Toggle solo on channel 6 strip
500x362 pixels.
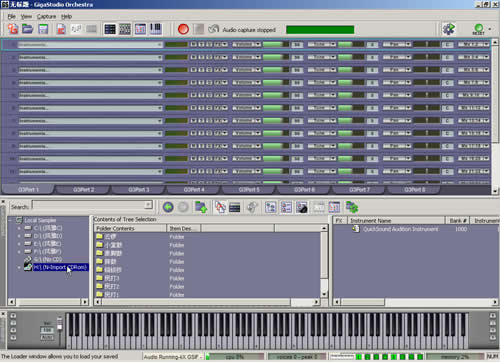tap(201, 108)
